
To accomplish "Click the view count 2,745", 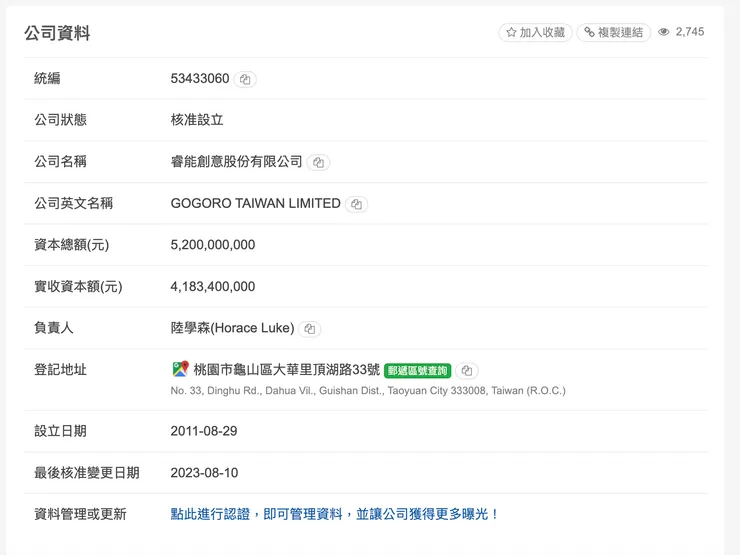I will [690, 32].
